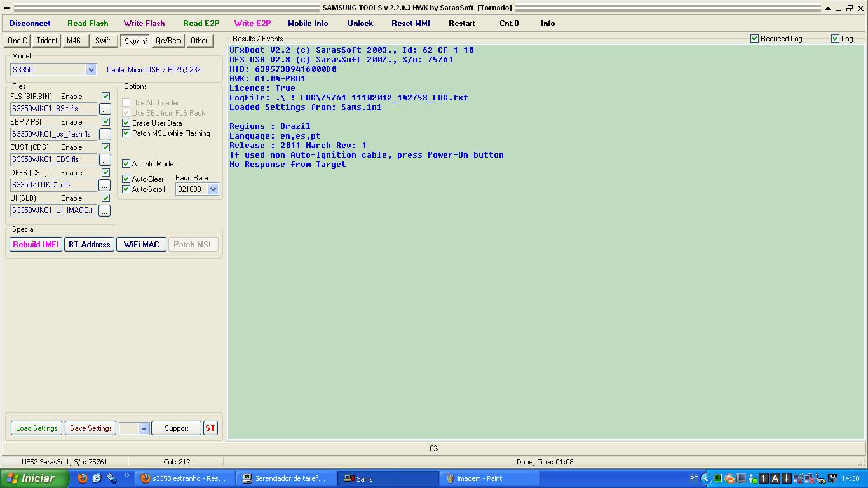This screenshot has width=868, height=488.
Task: Click the Safely Remove Hardware tray icon
Action: 821,478
